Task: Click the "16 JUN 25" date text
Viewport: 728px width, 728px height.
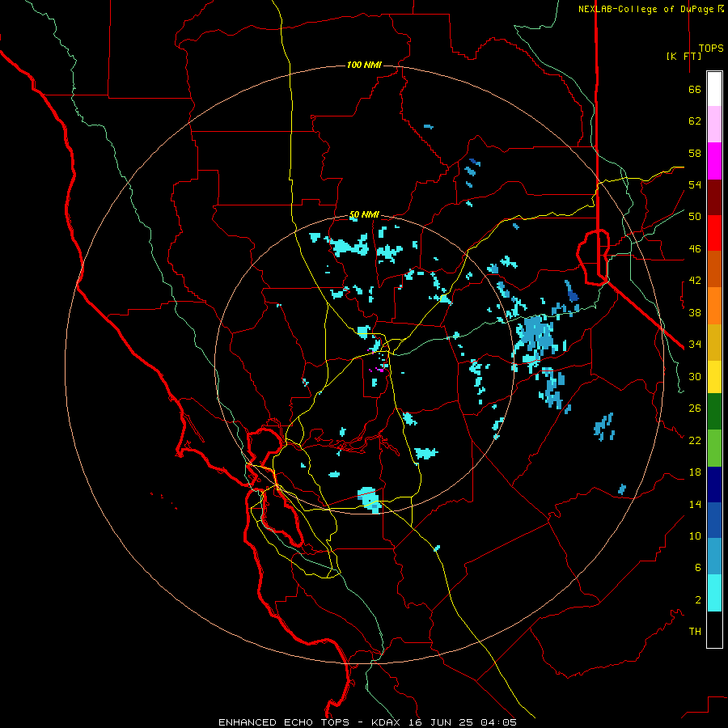Action: click(x=441, y=722)
